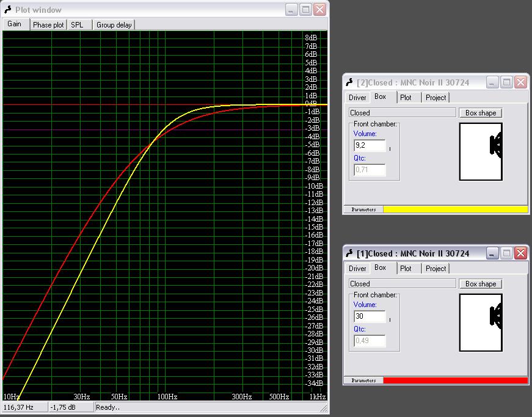This screenshot has height=417, width=532.
Task: Click the -20dB label on the gain scale
Action: pyautogui.click(x=314, y=268)
